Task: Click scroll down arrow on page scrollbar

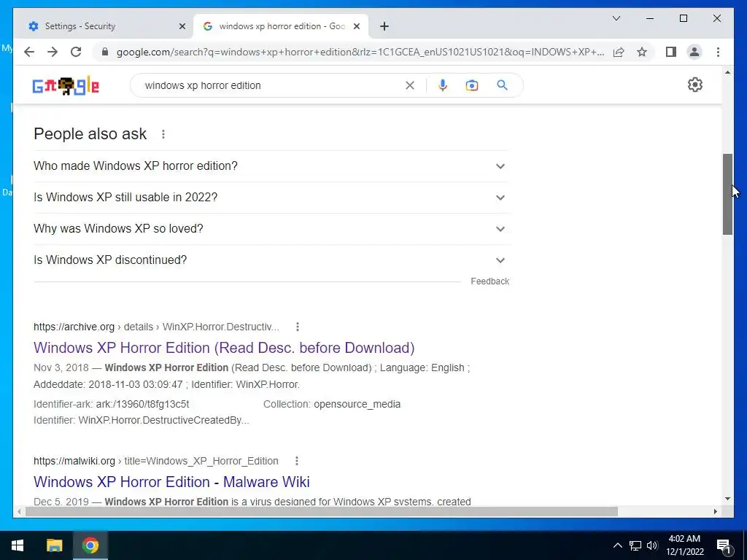Action: (727, 499)
